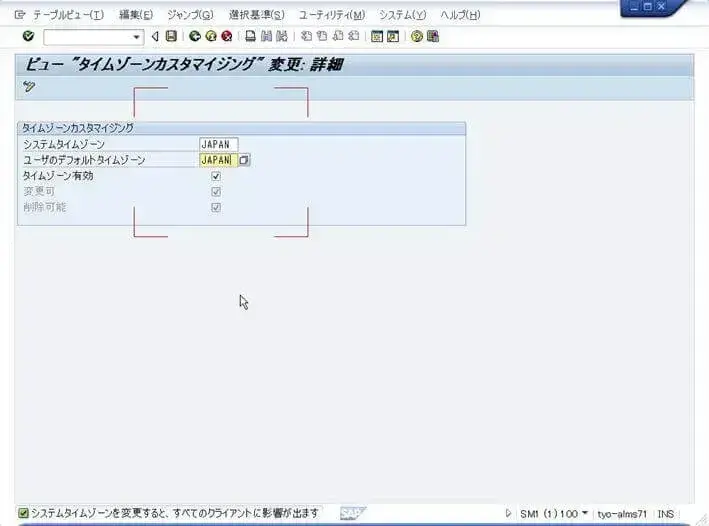Open the SM1 (1) 100 system dropdown

coord(584,513)
